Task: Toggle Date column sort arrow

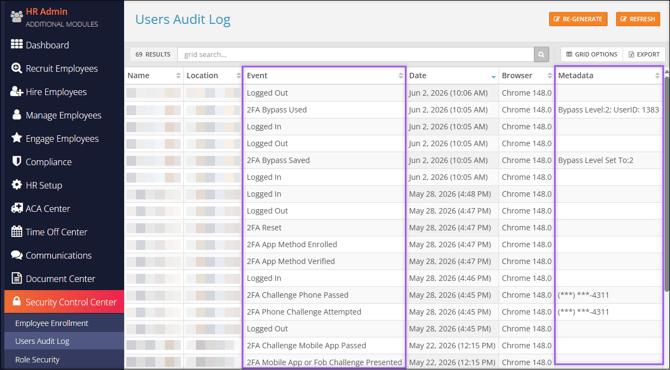Action: click(494, 76)
